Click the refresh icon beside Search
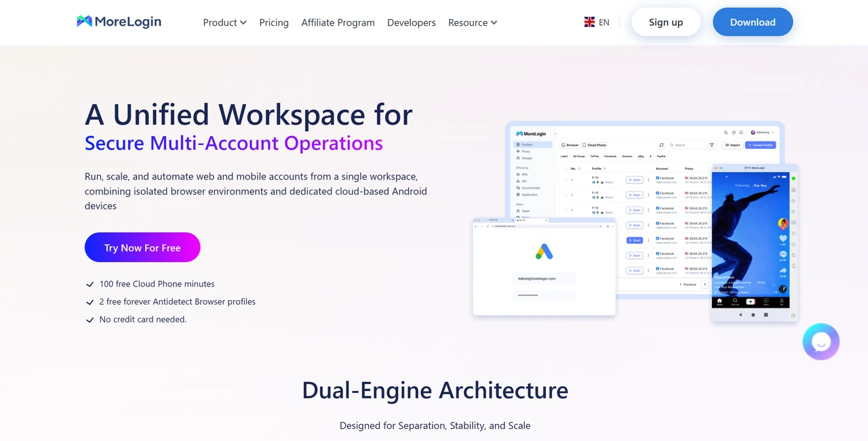The width and height of the screenshot is (868, 441). (x=661, y=145)
